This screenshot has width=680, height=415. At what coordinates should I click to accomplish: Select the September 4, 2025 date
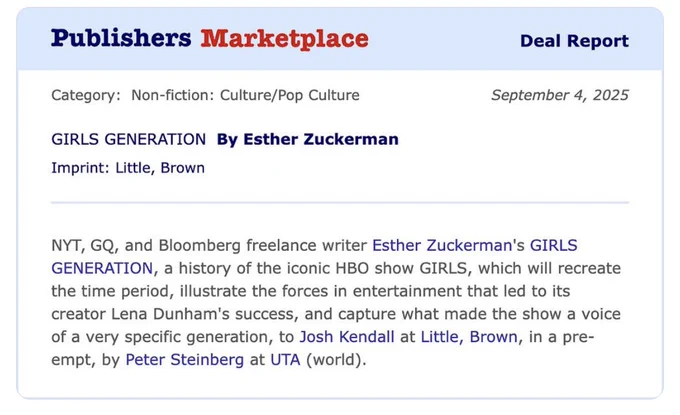pos(560,95)
